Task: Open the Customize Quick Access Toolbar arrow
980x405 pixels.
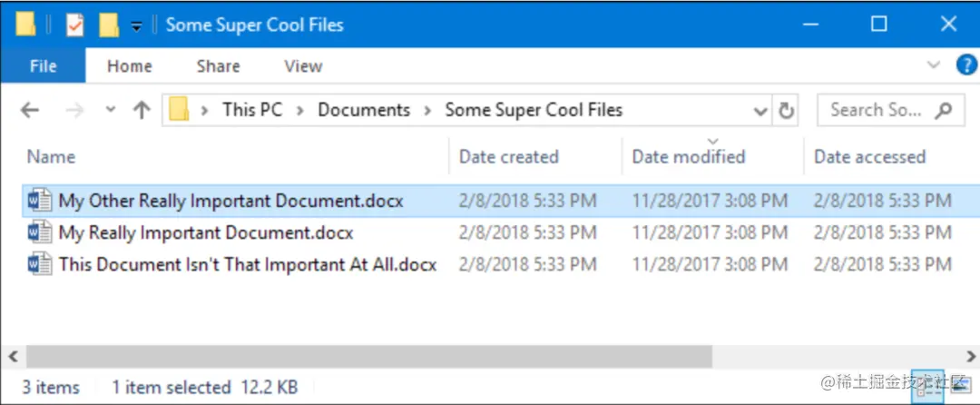Action: coord(136,25)
